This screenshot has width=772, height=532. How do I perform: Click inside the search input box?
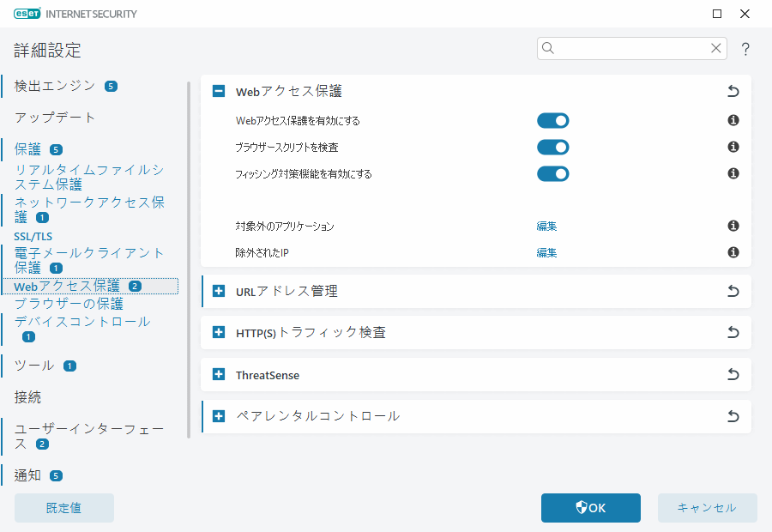tap(626, 49)
